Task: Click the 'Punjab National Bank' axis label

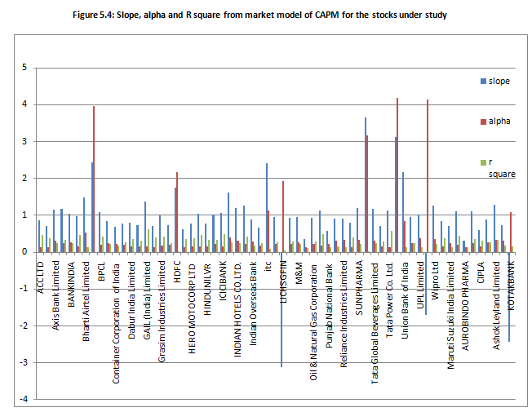Action: [329, 306]
